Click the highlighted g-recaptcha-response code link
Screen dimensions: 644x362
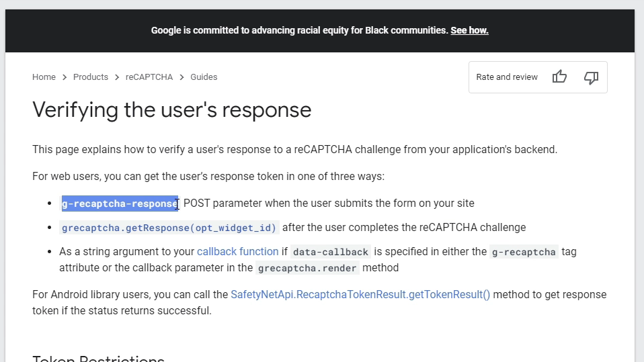[120, 203]
